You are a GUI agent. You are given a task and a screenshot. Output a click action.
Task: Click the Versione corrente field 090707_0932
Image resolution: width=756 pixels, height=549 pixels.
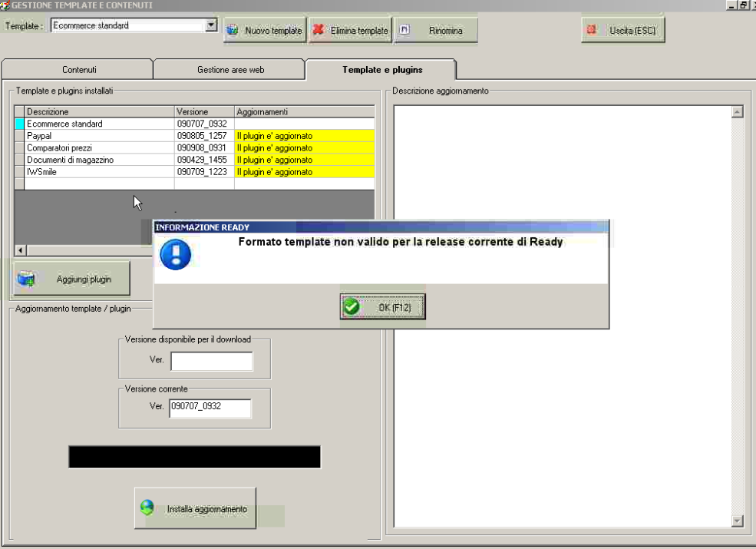[x=210, y=408]
